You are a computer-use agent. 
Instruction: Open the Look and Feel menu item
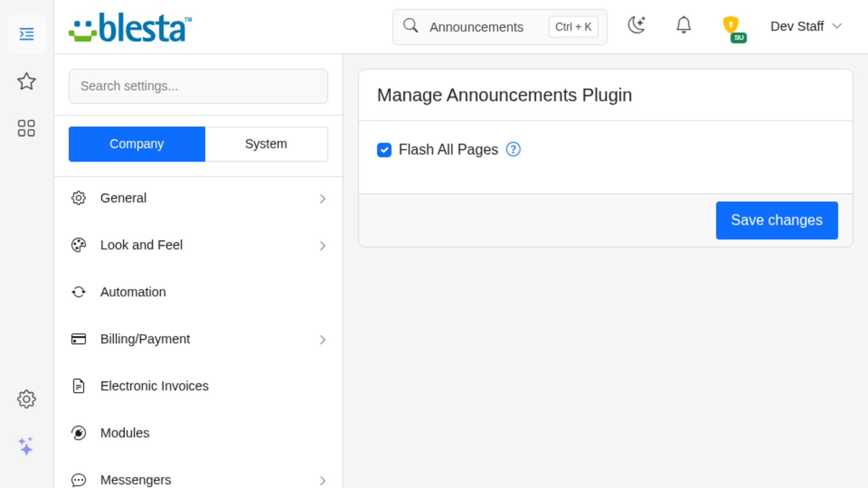pos(198,245)
